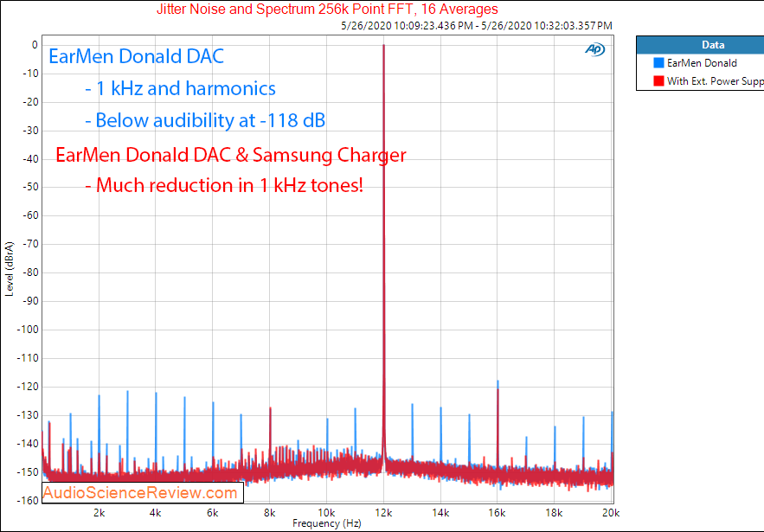
Task: Click the EarMen Donald DAC blue heading
Action: click(x=136, y=56)
